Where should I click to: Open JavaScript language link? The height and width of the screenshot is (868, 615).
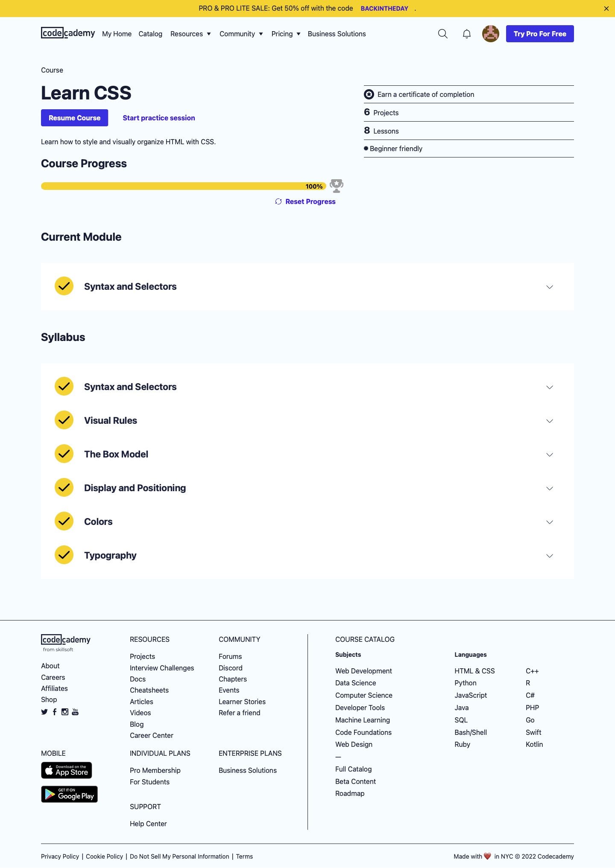click(471, 695)
